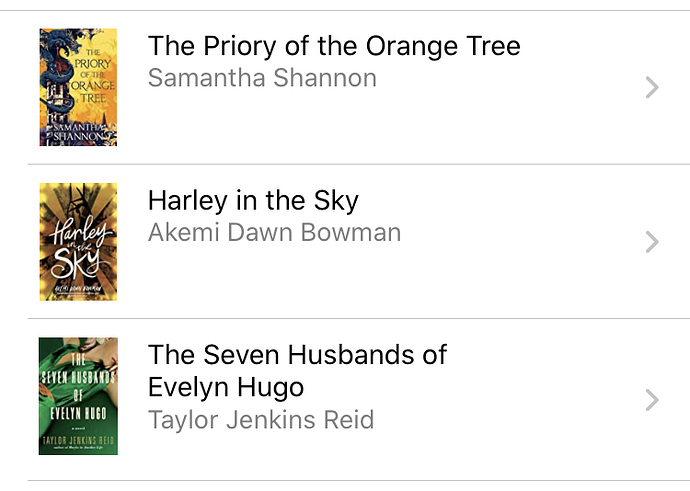Click empty row area under Akemi Dawn Bowman
The height and width of the screenshot is (491, 690).
(x=352, y=278)
